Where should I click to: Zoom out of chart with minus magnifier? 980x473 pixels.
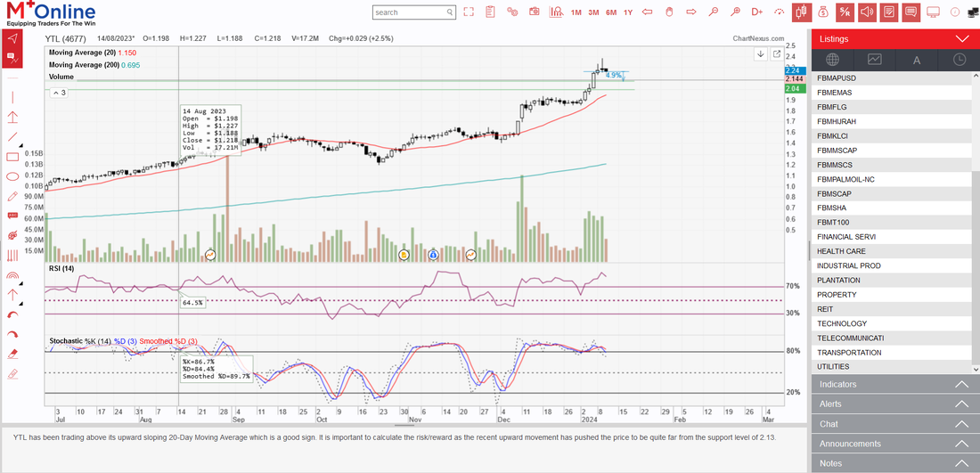tap(714, 12)
